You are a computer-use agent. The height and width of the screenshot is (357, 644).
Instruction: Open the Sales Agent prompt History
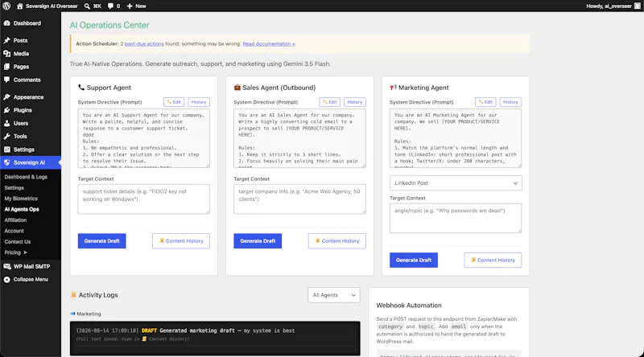click(x=355, y=102)
